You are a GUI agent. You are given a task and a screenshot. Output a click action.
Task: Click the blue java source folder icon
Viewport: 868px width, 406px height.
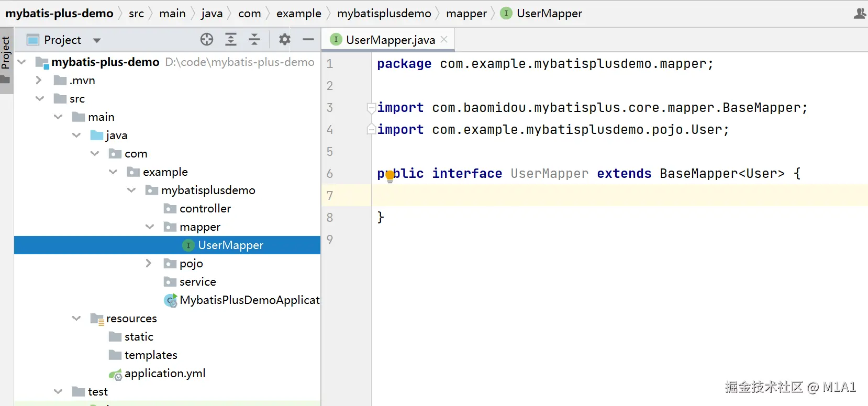coord(97,136)
